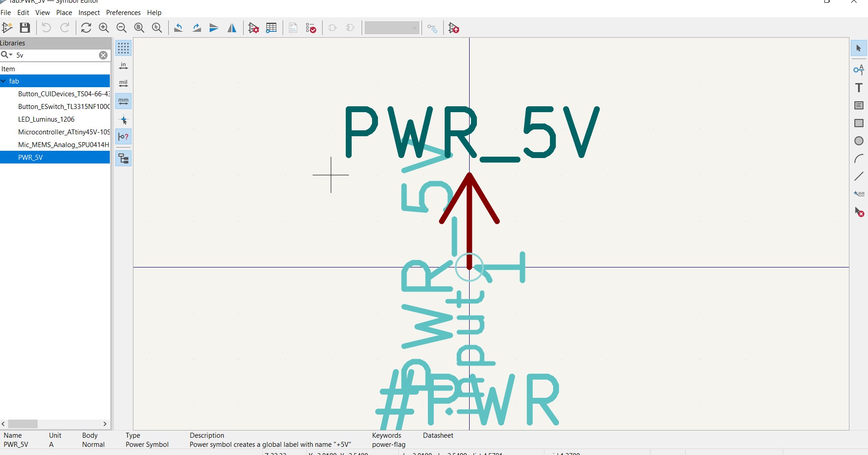Screen dimensions: 868x455
Task: Toggle the pin electrical type display
Action: [123, 137]
